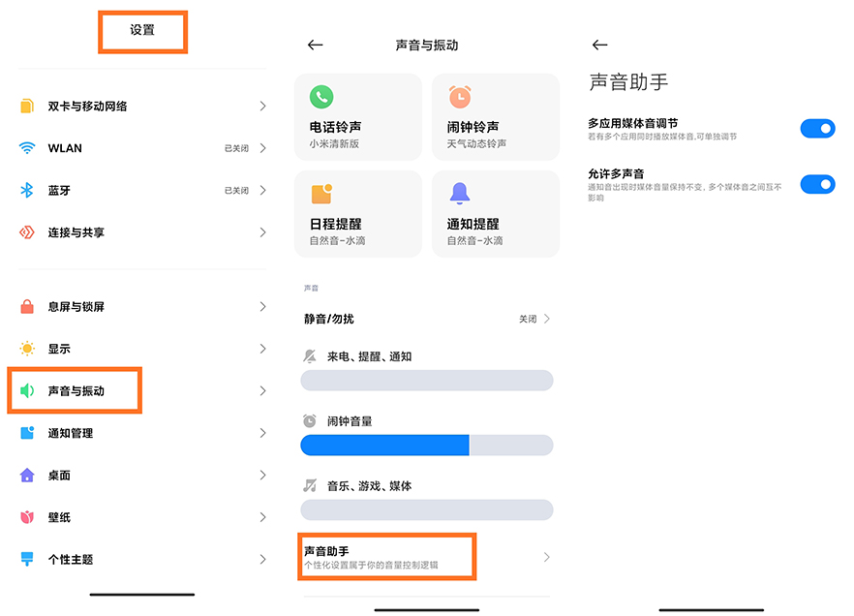Expand 双卡与移动网络 with its chevron
This screenshot has height=616, width=854.
(262, 107)
